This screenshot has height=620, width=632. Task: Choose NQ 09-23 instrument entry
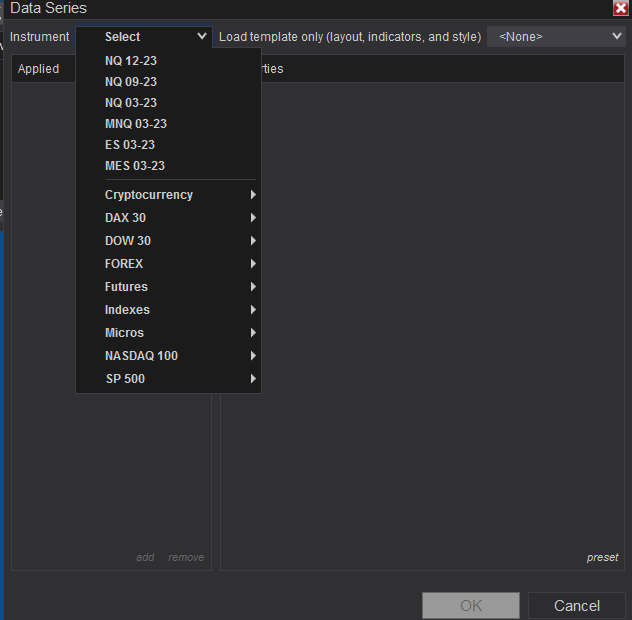pos(168,82)
